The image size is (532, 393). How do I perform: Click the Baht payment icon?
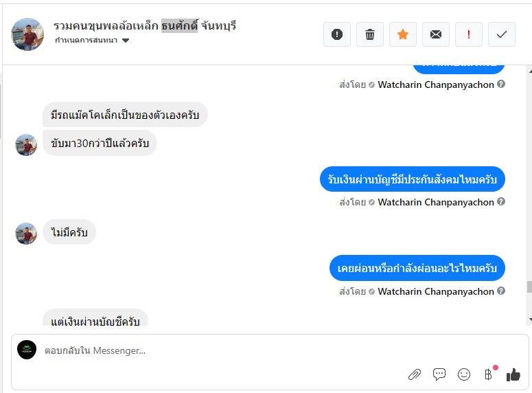[x=488, y=374]
